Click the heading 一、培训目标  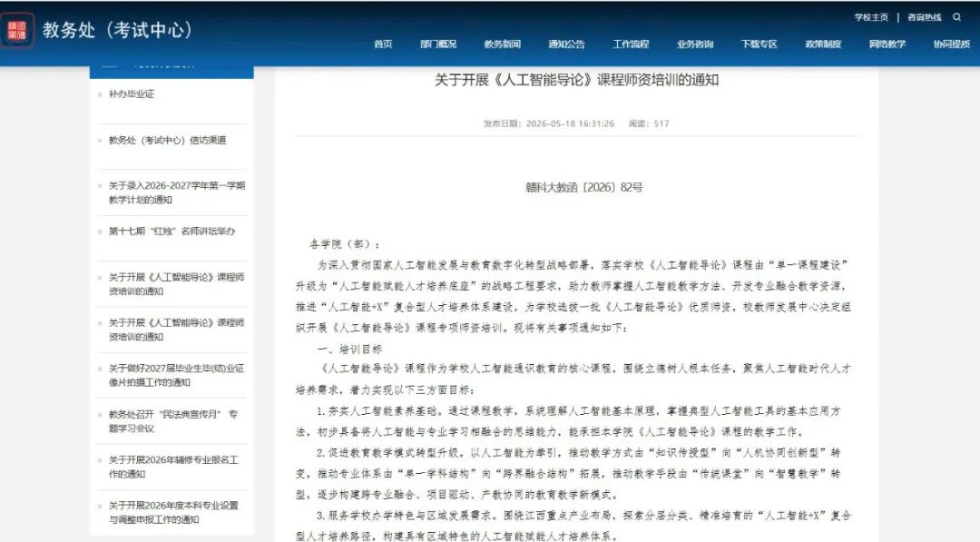click(349, 349)
